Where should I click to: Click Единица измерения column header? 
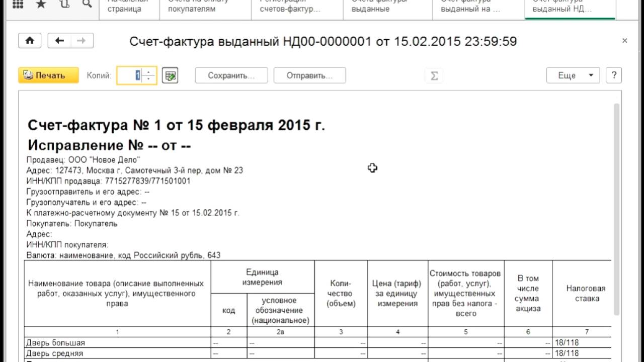(x=262, y=277)
